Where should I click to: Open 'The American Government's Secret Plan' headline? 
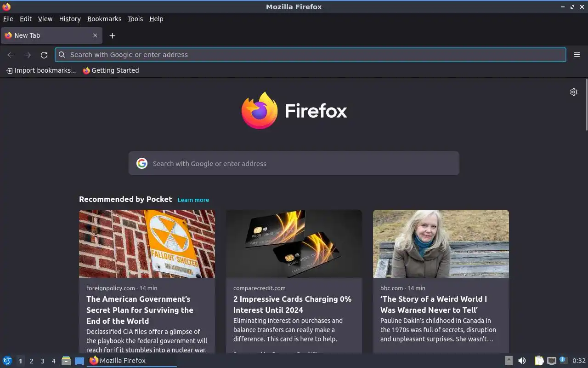click(140, 310)
